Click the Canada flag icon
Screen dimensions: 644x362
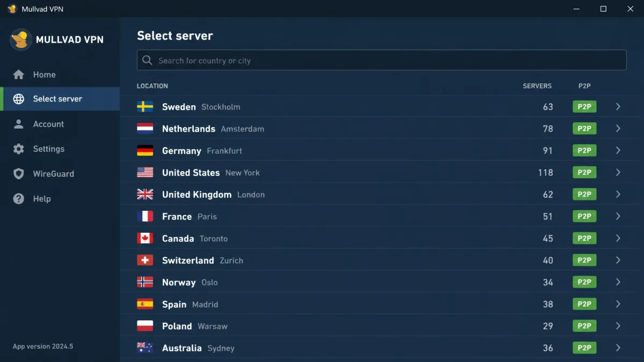coord(145,238)
